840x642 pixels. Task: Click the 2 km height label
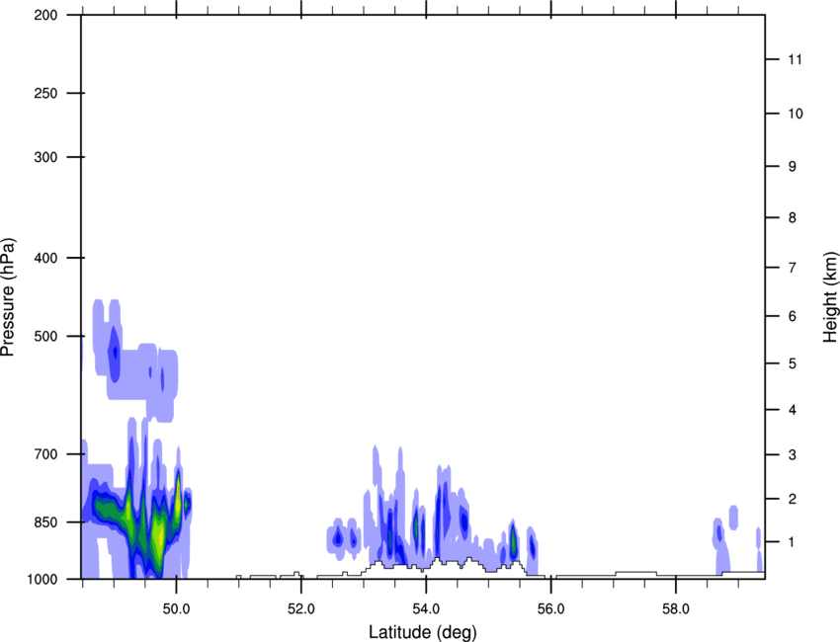click(x=793, y=499)
